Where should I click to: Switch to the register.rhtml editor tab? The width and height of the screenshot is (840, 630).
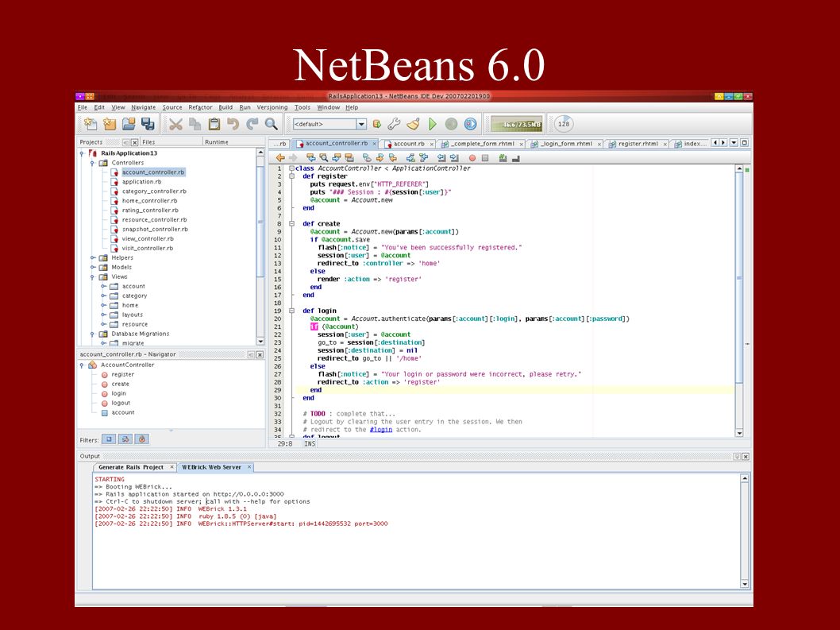click(x=638, y=144)
